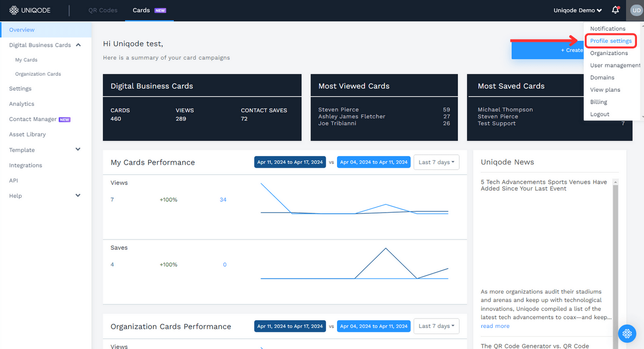Click Michael Thompson in Most Saved Cards
This screenshot has width=644, height=349.
pyautogui.click(x=505, y=110)
